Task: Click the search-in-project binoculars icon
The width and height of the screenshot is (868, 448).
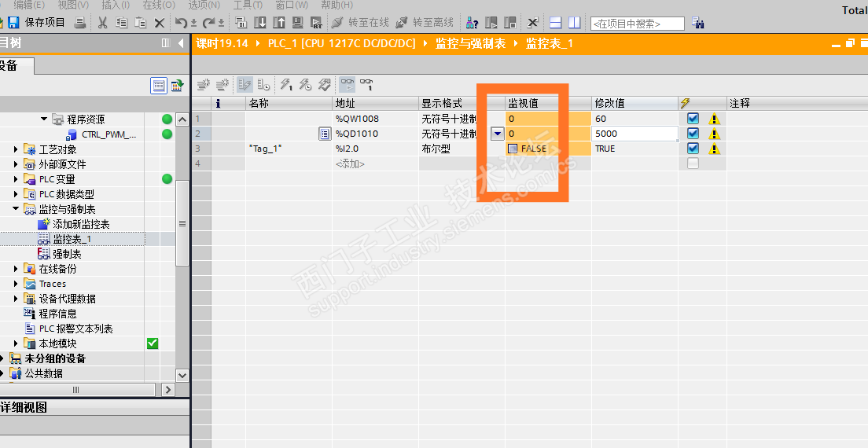Action: click(x=698, y=24)
